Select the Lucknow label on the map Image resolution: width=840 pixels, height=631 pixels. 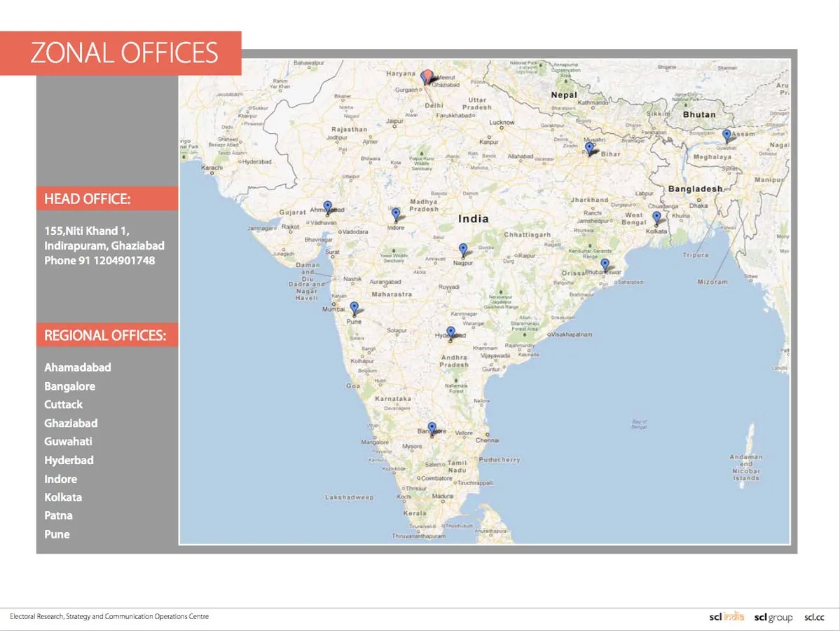[x=502, y=122]
